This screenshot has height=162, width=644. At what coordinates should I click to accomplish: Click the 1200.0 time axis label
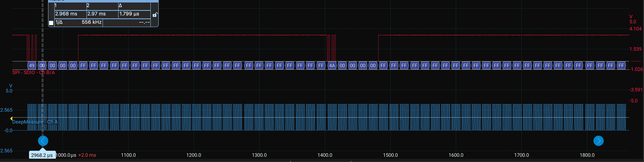click(x=194, y=155)
